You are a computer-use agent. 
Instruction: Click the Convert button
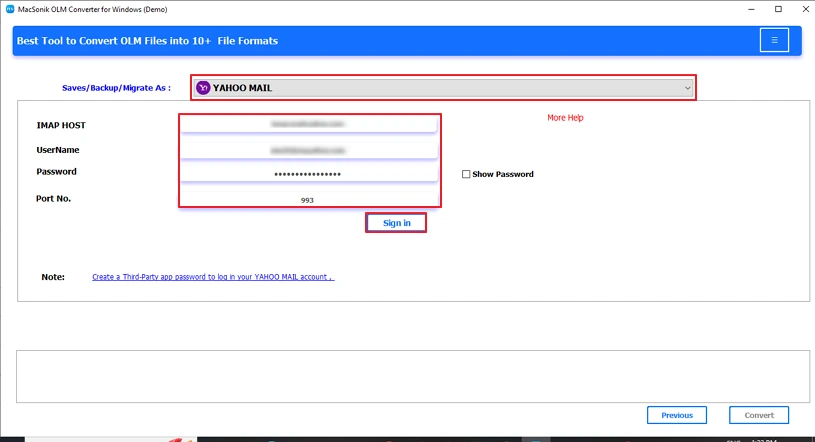[759, 415]
